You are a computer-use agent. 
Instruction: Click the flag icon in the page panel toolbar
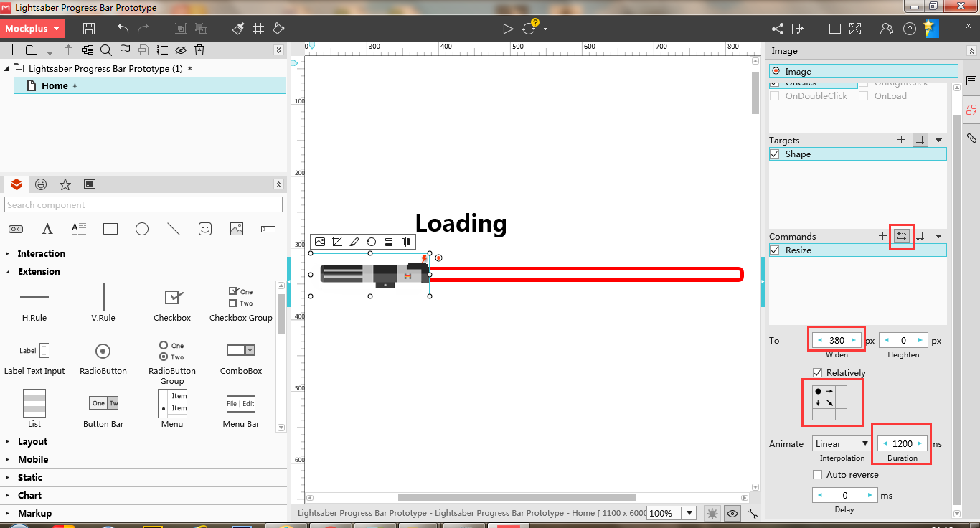pos(125,50)
